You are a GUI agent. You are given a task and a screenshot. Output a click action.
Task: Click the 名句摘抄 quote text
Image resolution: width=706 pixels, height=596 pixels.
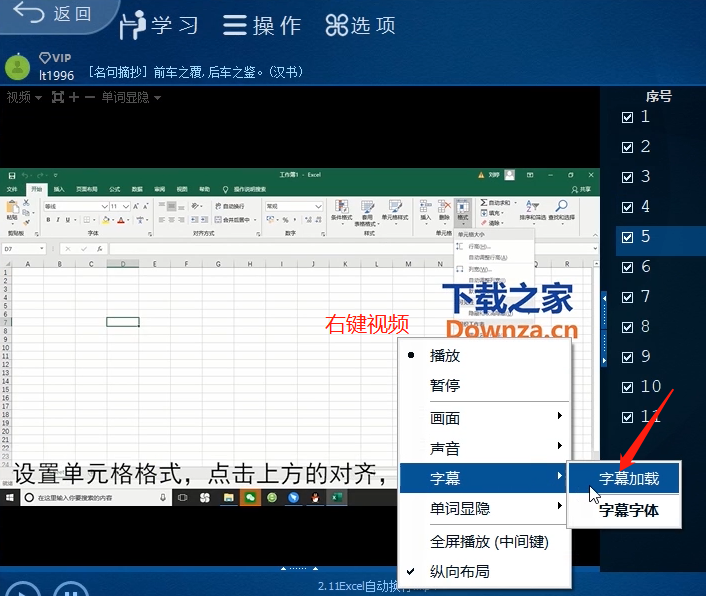[195, 72]
